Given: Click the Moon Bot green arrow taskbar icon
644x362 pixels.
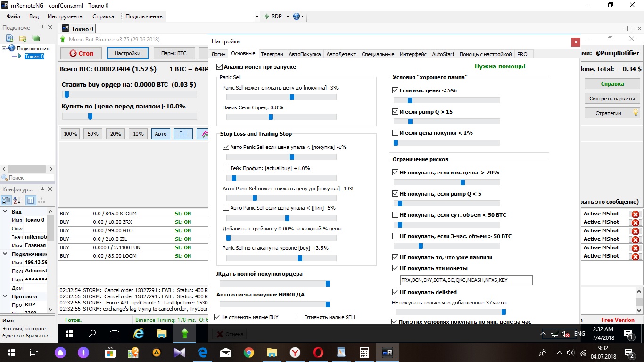Looking at the screenshot, I should tap(185, 334).
